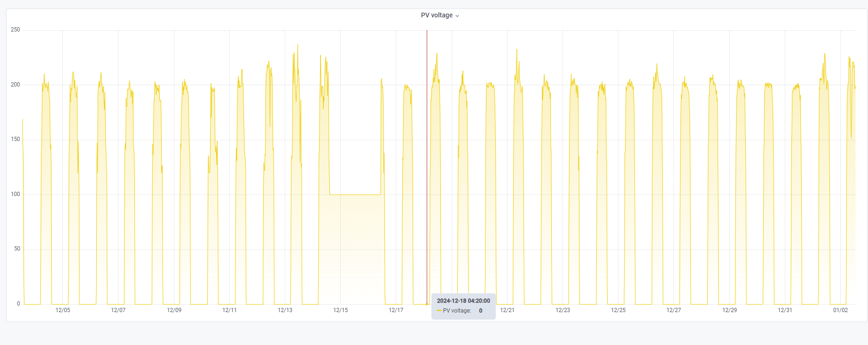This screenshot has width=868, height=345.
Task: Click the 01/02 date on the X-axis
Action: (841, 310)
